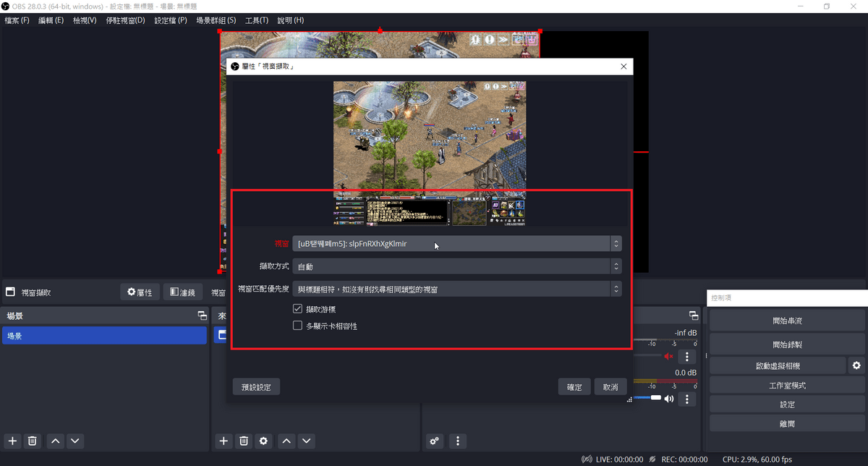Viewport: 868px width, 466px height.
Task: Move the scene down in the list
Action: point(75,441)
